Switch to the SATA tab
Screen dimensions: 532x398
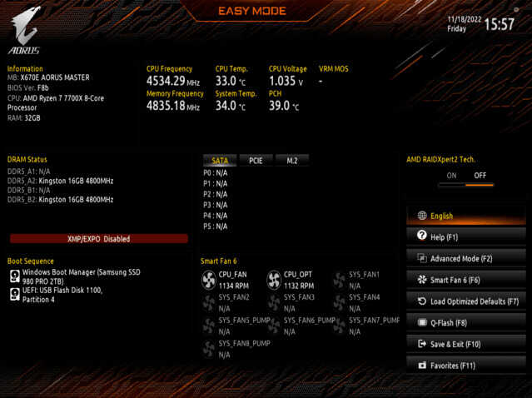click(220, 161)
